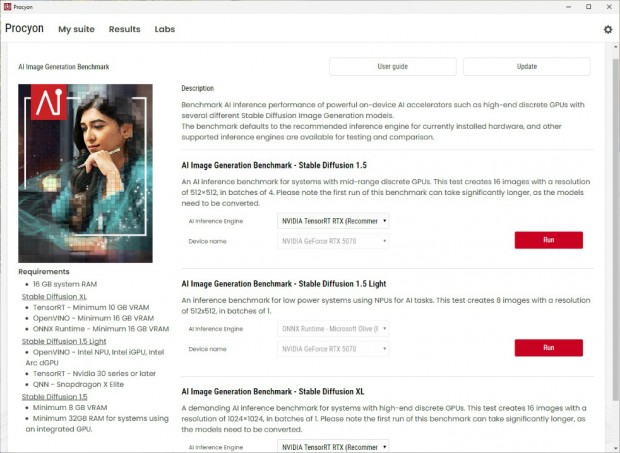
Task: Click 'ONNX Runtime - Minimum 16 GB VRAM' line
Action: [x=101, y=328]
